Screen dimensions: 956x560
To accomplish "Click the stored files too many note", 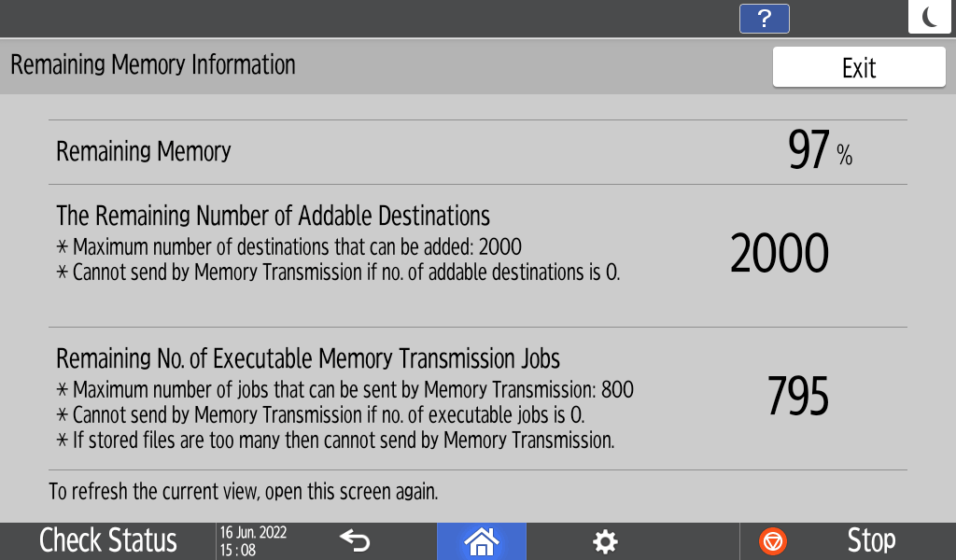I will pos(344,441).
